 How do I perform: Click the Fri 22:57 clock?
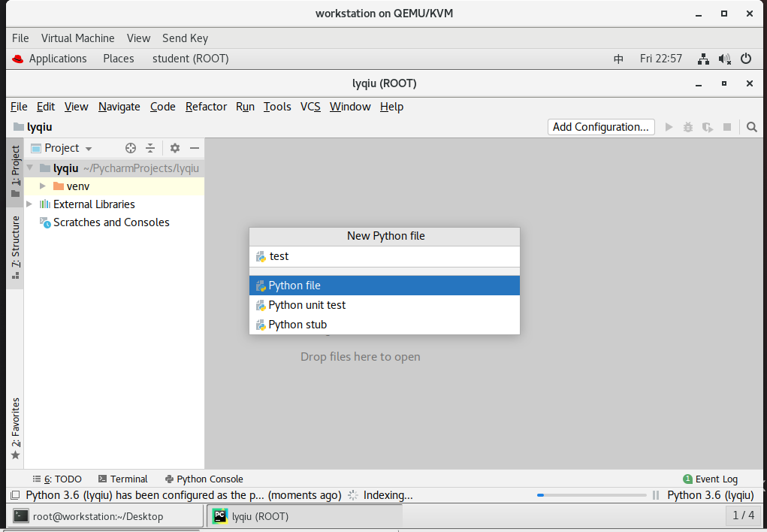point(660,59)
